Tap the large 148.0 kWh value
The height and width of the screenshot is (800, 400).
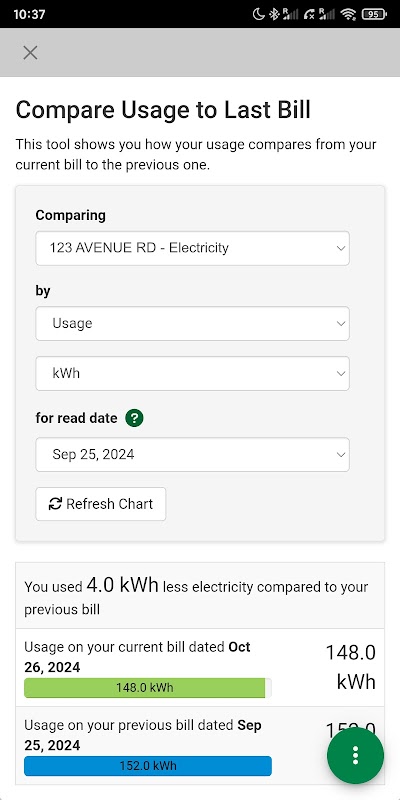(x=351, y=667)
